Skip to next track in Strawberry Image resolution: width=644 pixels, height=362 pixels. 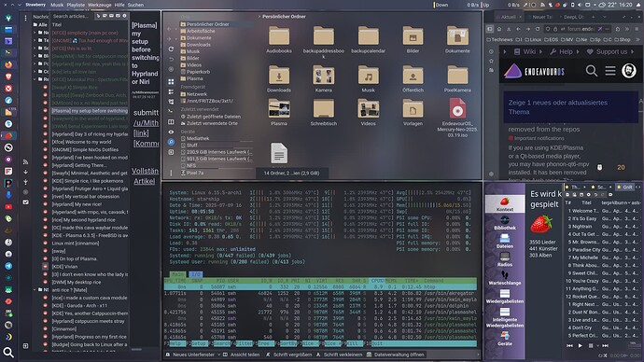pos(605,345)
